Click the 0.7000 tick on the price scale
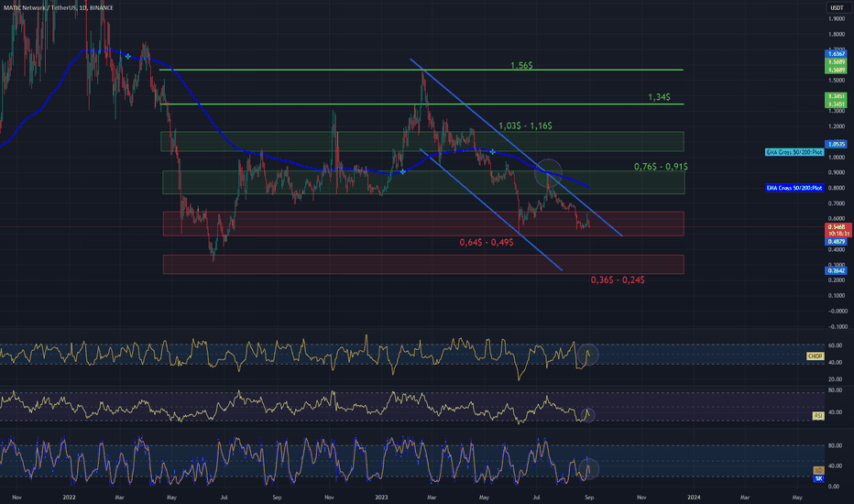This screenshot has height=504, width=854. point(837,203)
